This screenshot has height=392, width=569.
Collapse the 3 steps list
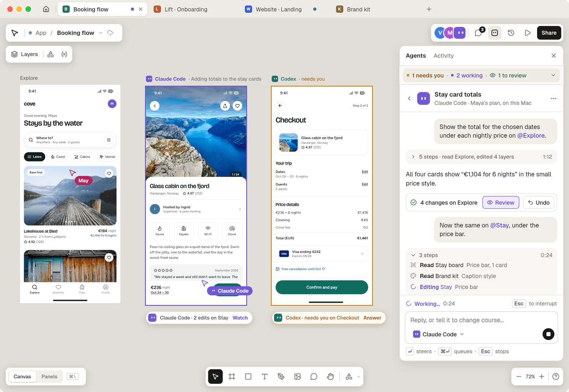coord(413,255)
